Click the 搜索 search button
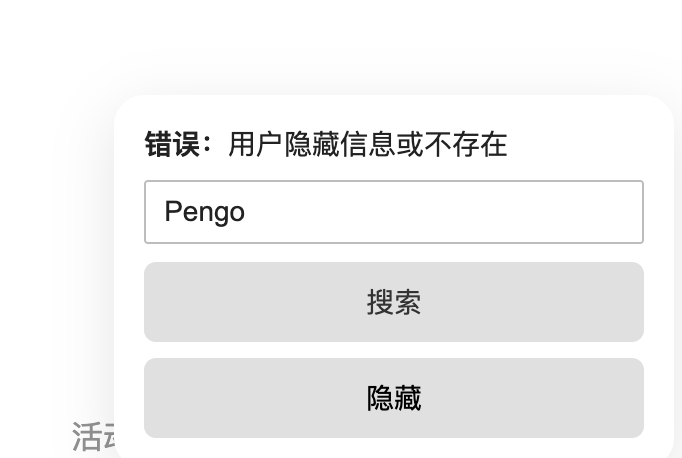Image resolution: width=682 pixels, height=458 pixels. [x=394, y=302]
